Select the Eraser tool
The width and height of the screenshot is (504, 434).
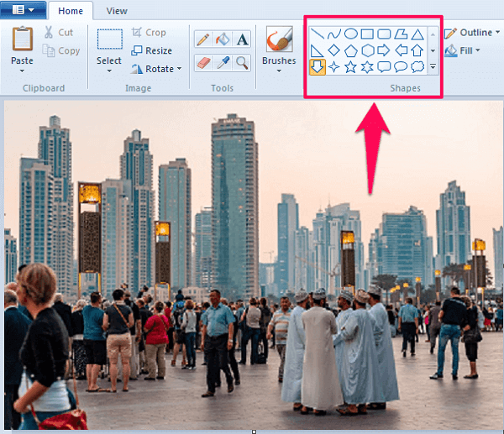pyautogui.click(x=202, y=63)
